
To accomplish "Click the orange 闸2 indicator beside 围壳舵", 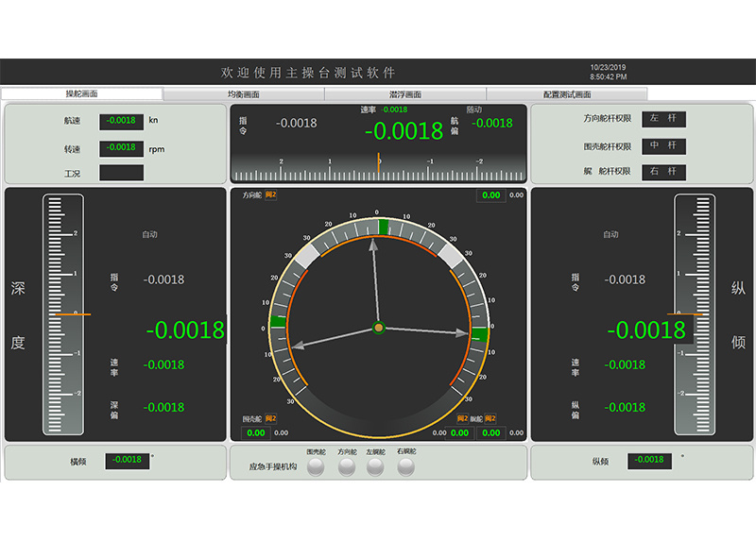I will pos(270,418).
